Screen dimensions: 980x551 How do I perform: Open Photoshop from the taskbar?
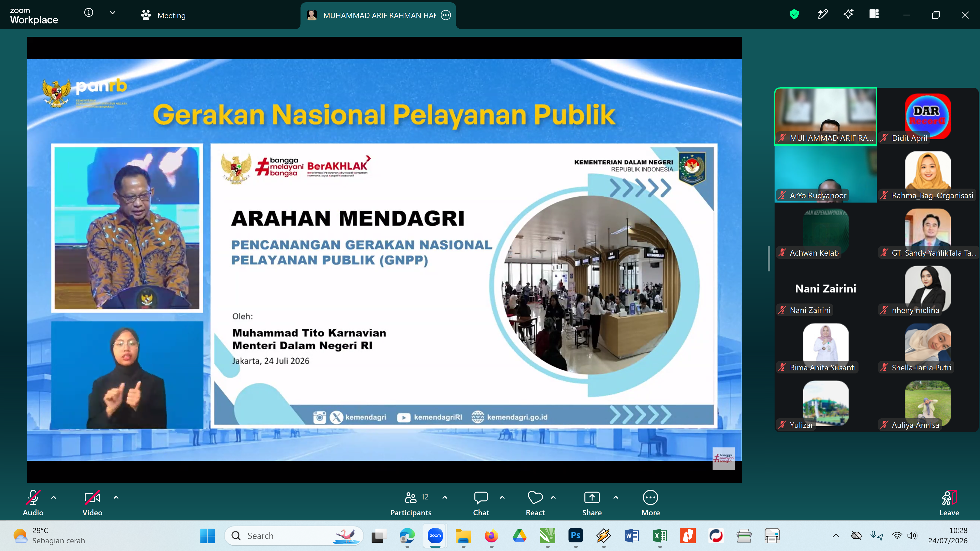pyautogui.click(x=575, y=536)
